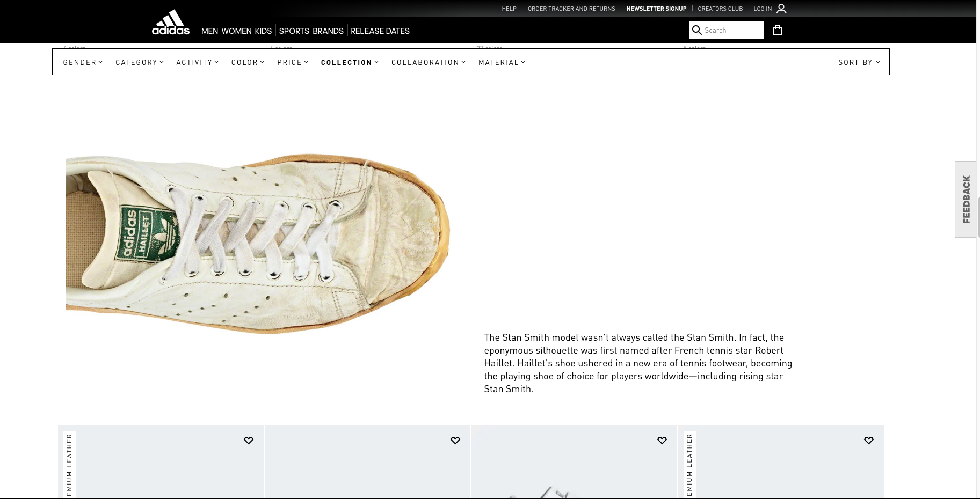This screenshot has width=980, height=499.
Task: Expand the Collaboration filter dropdown
Action: pos(429,62)
